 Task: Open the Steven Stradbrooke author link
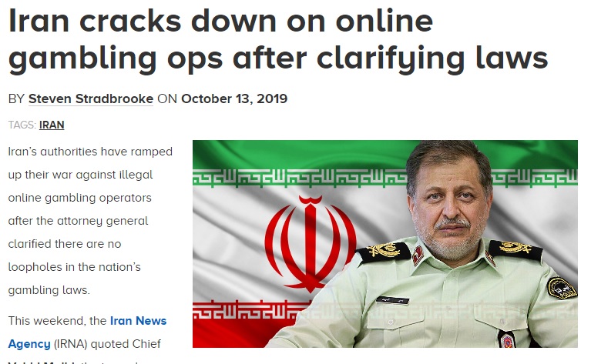[91, 99]
